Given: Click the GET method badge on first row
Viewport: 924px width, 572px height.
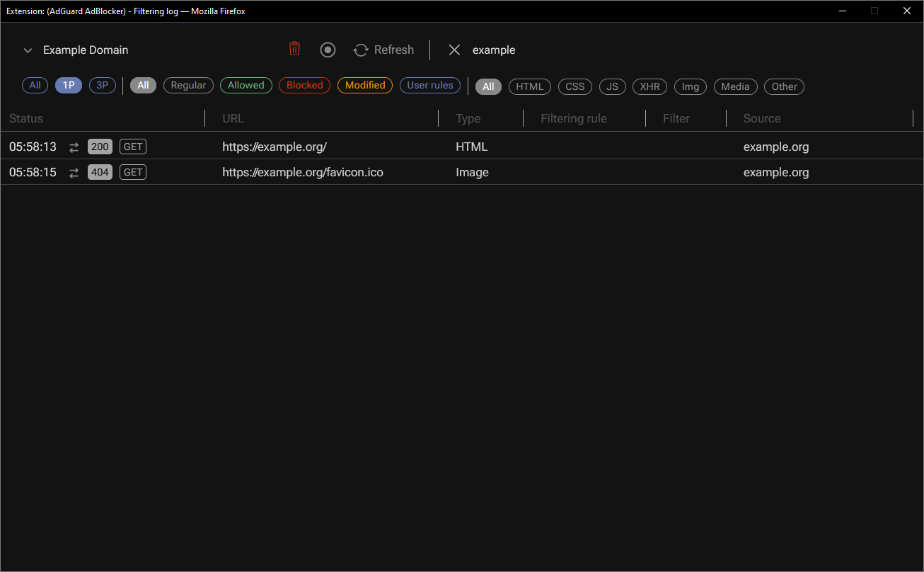Looking at the screenshot, I should click(132, 147).
